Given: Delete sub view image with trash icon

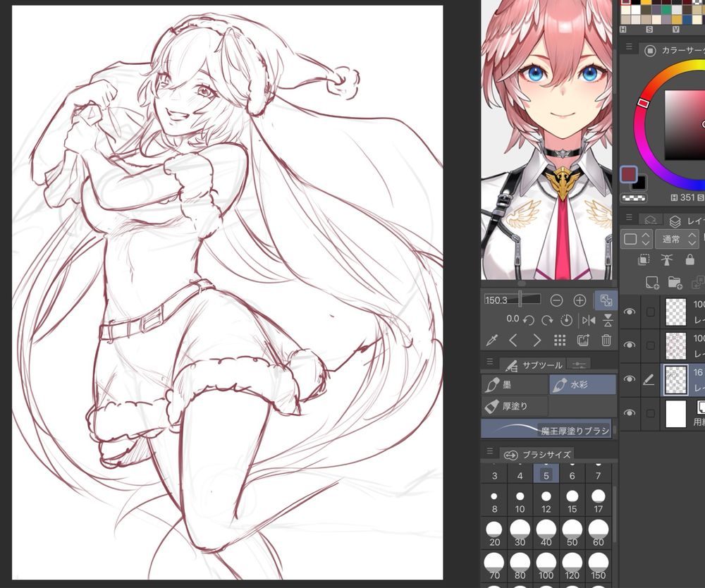Looking at the screenshot, I should pos(606,341).
